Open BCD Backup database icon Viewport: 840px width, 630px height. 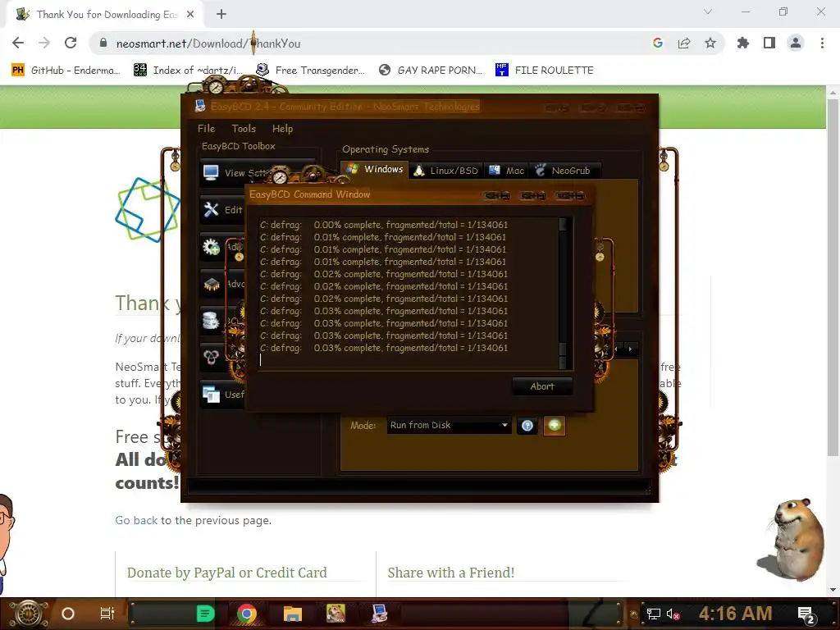click(x=211, y=321)
